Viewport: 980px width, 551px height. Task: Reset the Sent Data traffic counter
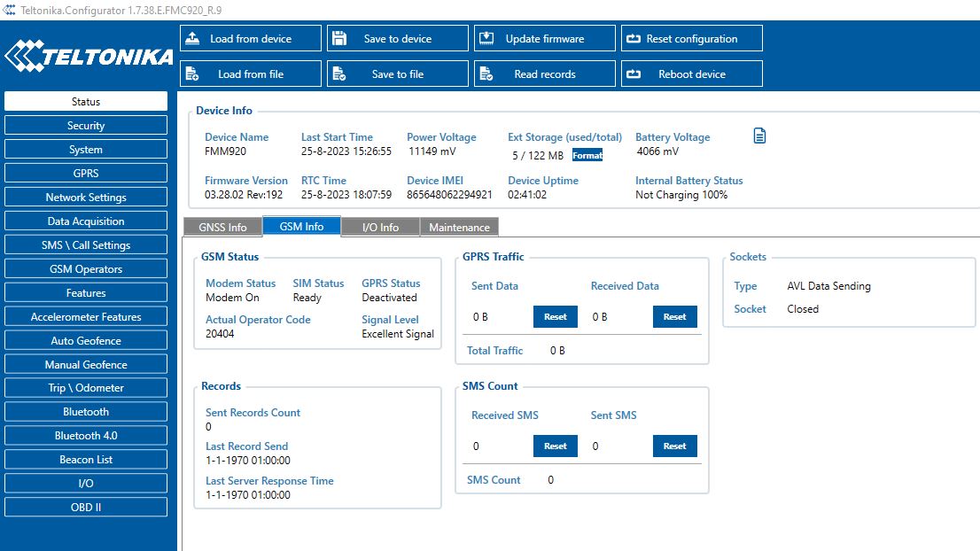click(555, 317)
